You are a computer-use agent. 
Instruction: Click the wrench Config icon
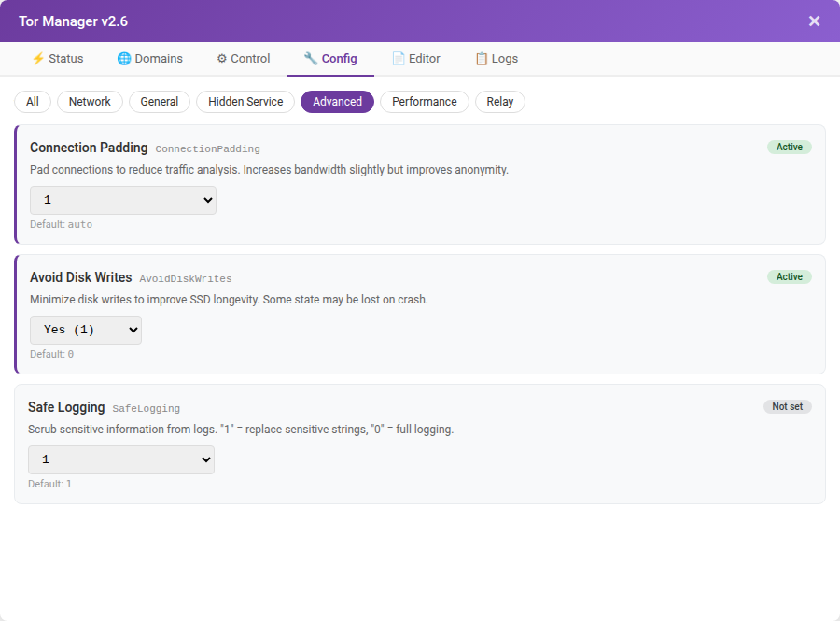pos(311,59)
